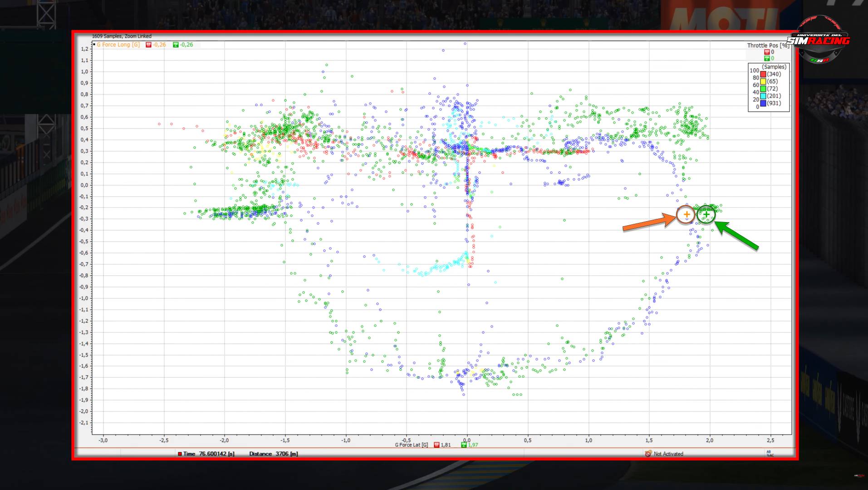Click the orange crosshair cursor marker
This screenshot has width=868, height=490.
686,214
